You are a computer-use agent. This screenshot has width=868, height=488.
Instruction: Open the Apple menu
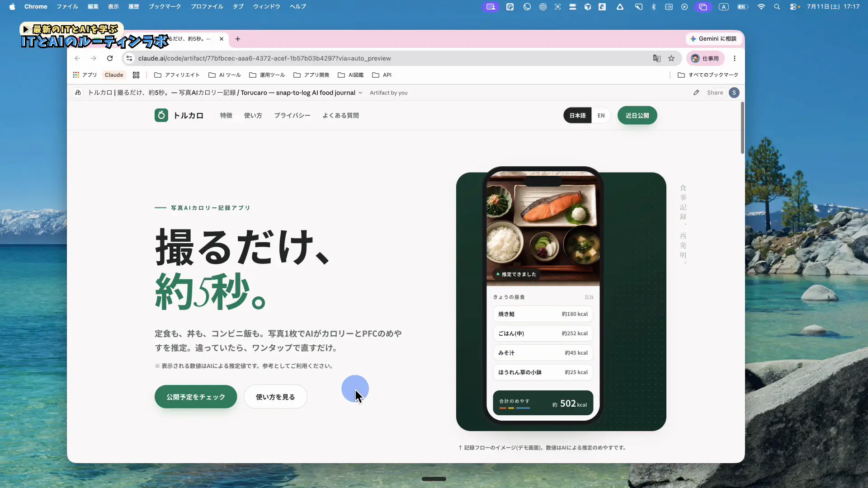coord(12,7)
